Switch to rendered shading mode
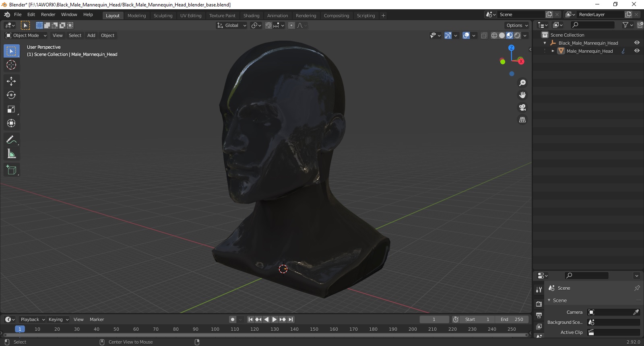644x346 pixels. tap(517, 35)
